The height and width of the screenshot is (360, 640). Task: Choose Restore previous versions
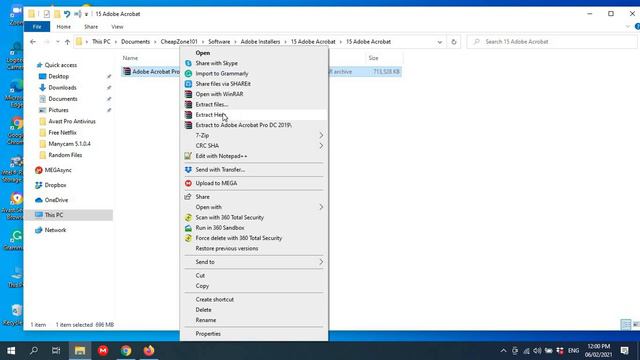pyautogui.click(x=254, y=248)
